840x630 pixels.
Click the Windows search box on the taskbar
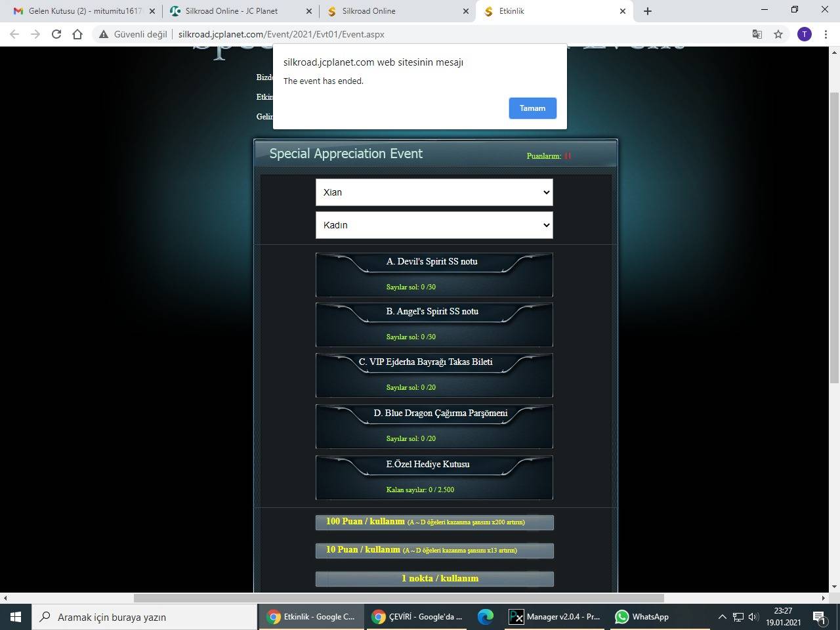pos(144,617)
